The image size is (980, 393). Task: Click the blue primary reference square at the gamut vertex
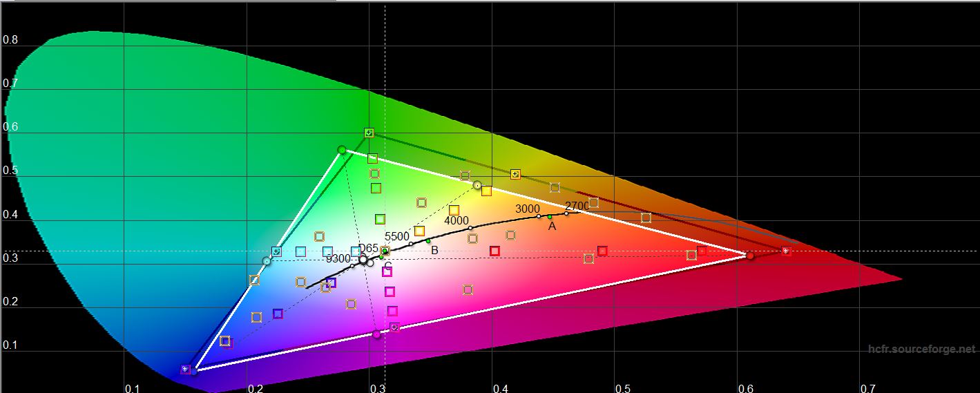(x=185, y=370)
